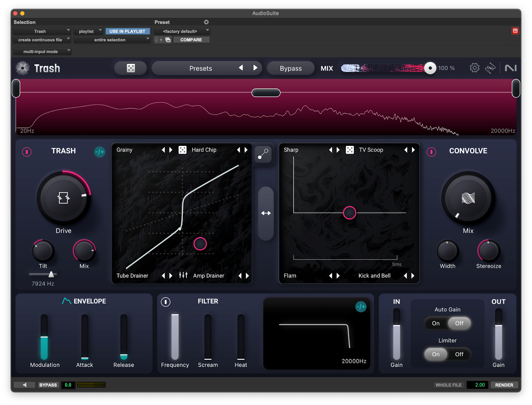Select the previous preset with the left arrow
The height and width of the screenshot is (405, 532).
[241, 68]
